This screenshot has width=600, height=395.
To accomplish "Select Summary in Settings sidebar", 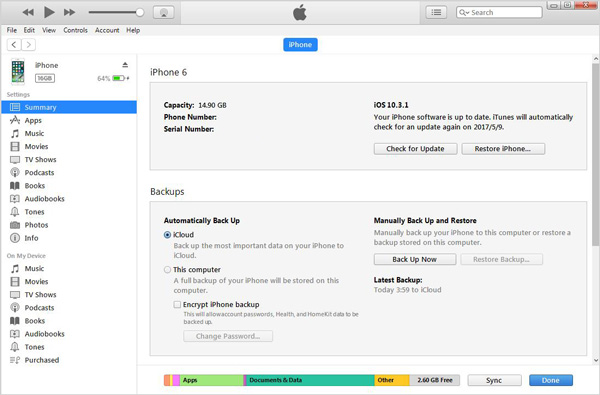I will coord(69,107).
